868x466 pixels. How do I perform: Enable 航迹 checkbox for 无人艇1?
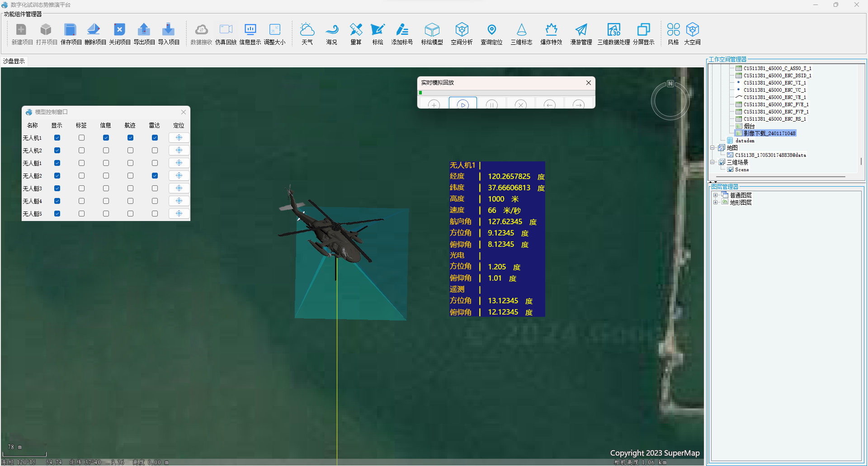click(x=130, y=163)
